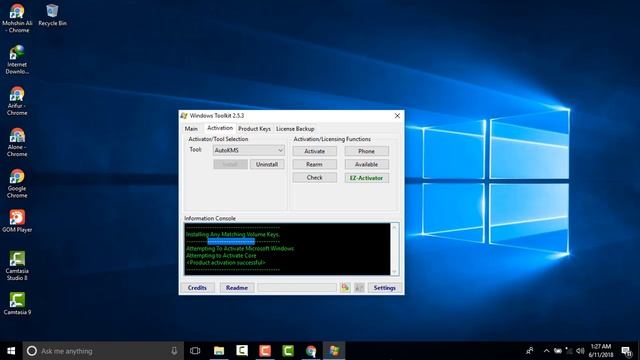This screenshot has height=360, width=640.
Task: Click the Rearm button
Action: tap(315, 164)
